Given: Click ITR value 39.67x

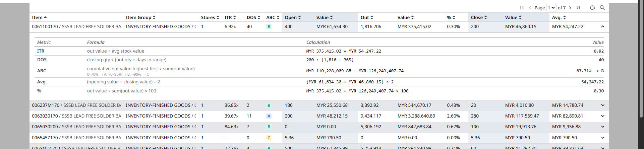Looking at the screenshot, I should [232, 116].
